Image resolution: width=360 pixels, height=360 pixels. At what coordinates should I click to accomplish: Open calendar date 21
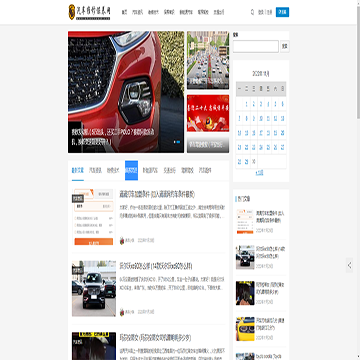(239, 147)
